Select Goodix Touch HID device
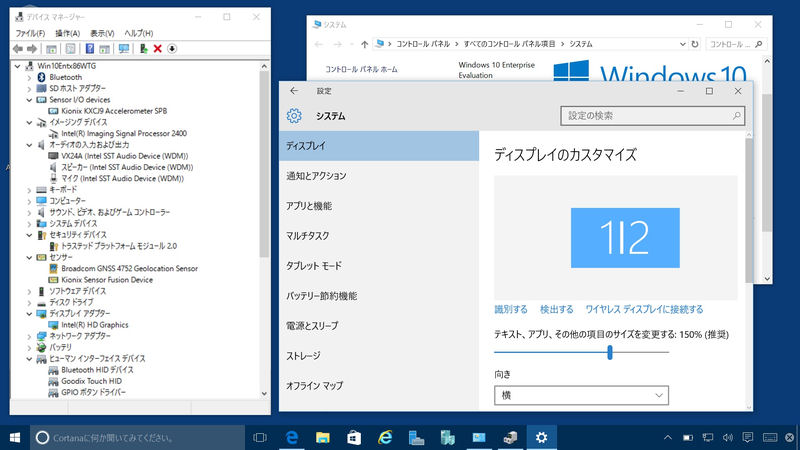This screenshot has width=800, height=450. [91, 381]
